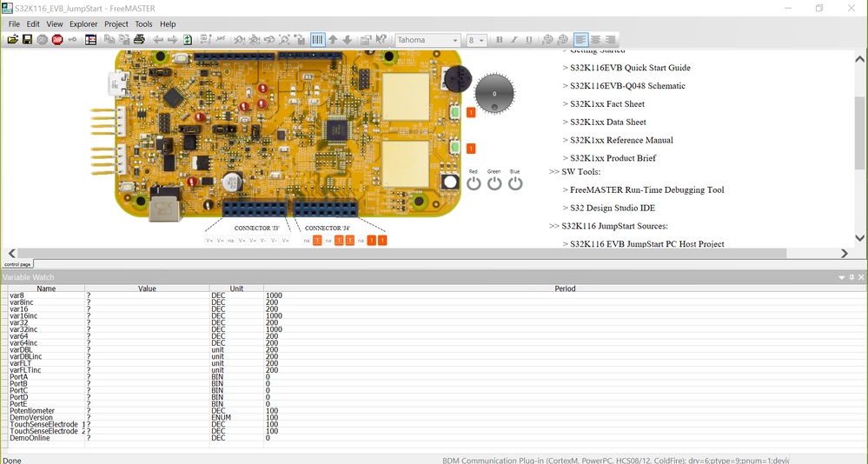Open Variable Watch panel options dropdown arrow
The width and height of the screenshot is (868, 464).
coord(841,277)
